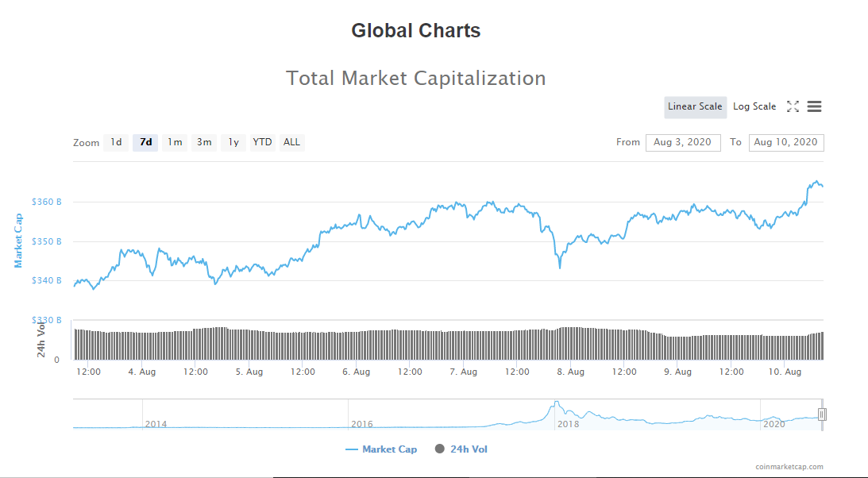The width and height of the screenshot is (868, 478).
Task: Click the From date field
Action: coord(683,142)
